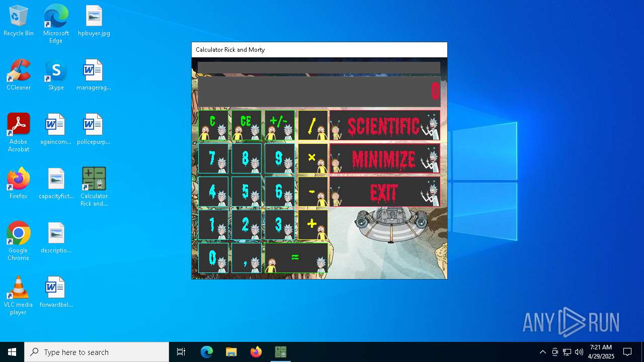This screenshot has height=362, width=644.
Task: Click digit 1 on the calculator
Action: (213, 225)
